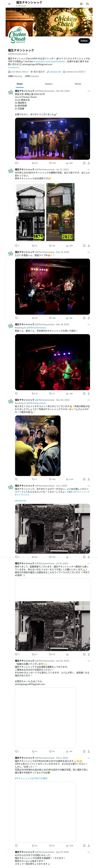
Task: Like the post with 126 likes
Action: point(52,557)
